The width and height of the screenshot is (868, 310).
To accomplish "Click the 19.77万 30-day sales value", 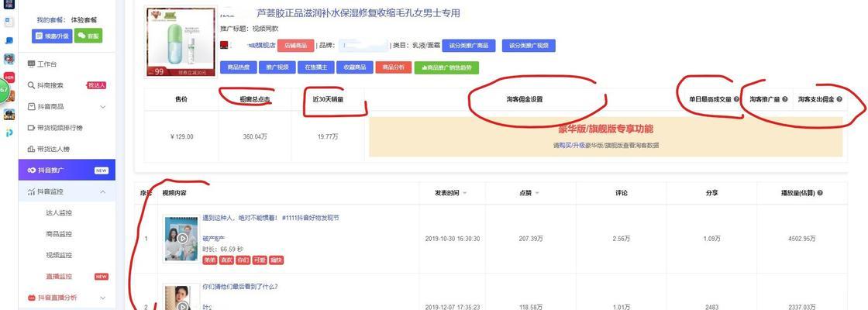I will (x=329, y=136).
